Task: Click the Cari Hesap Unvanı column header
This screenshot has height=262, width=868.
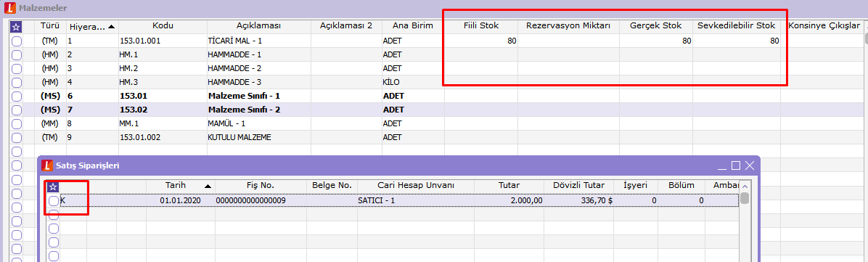Action: pyautogui.click(x=415, y=186)
